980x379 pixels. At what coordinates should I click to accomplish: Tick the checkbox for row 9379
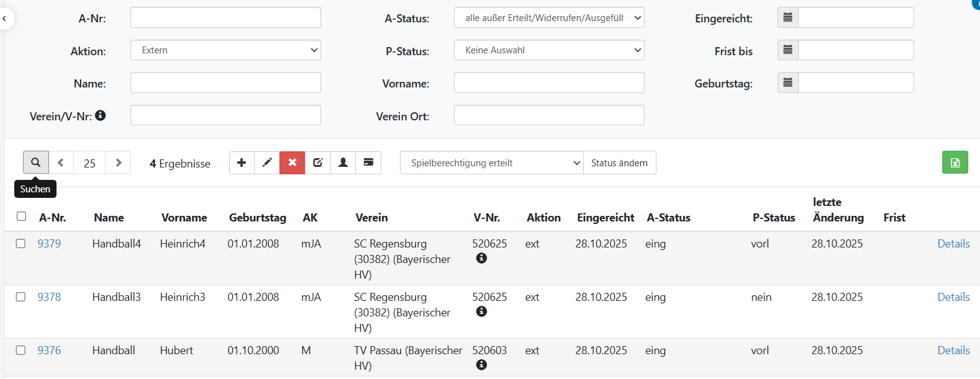(20, 244)
